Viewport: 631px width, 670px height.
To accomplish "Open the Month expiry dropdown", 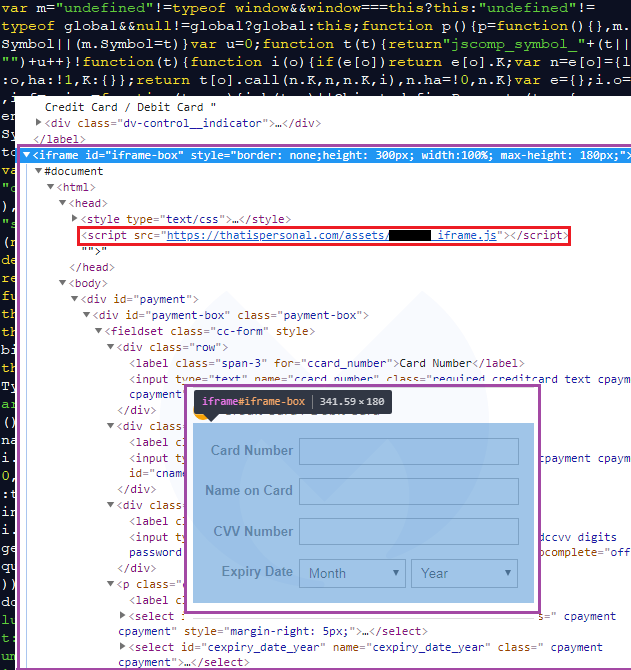I will pos(352,573).
